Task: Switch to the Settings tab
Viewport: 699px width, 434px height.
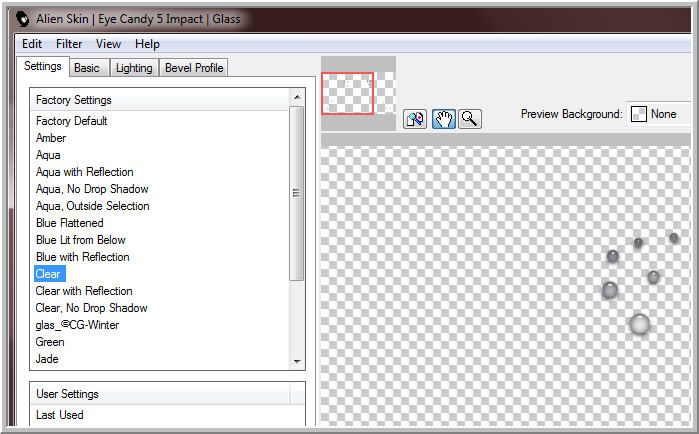Action: pos(43,66)
